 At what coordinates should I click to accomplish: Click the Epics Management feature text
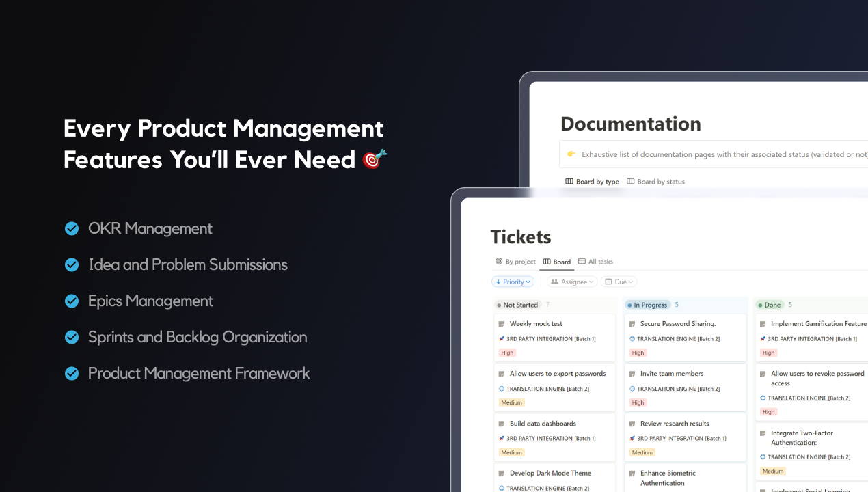coord(151,301)
